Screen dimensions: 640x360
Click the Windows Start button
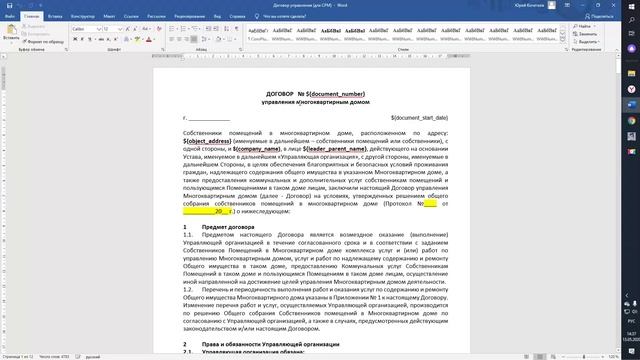coord(632,7)
